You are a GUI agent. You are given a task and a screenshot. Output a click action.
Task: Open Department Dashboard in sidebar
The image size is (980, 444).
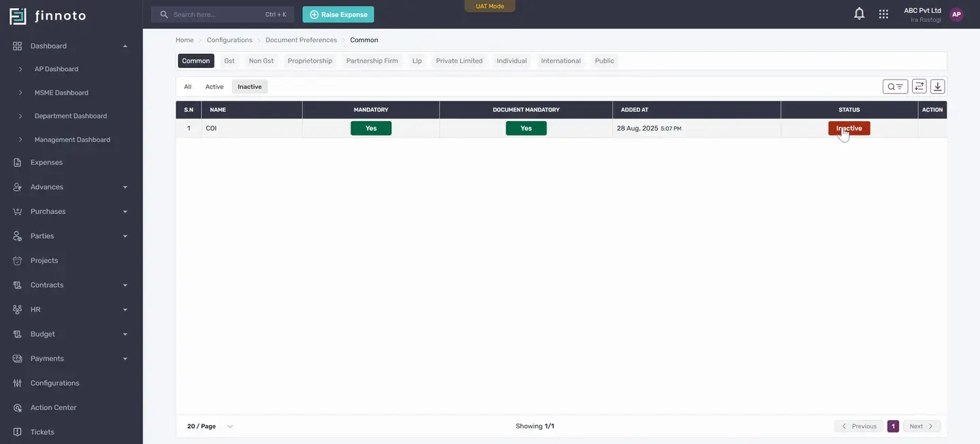[71, 116]
